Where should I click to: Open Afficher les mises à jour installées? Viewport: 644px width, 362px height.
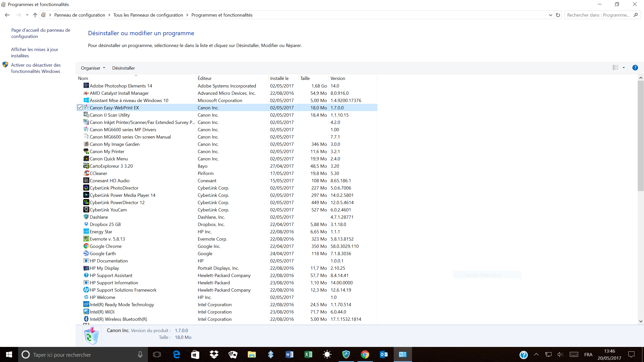(34, 53)
